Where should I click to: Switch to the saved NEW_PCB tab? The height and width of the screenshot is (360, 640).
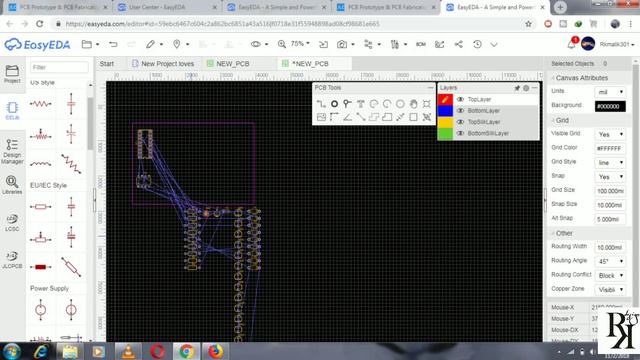click(x=233, y=64)
